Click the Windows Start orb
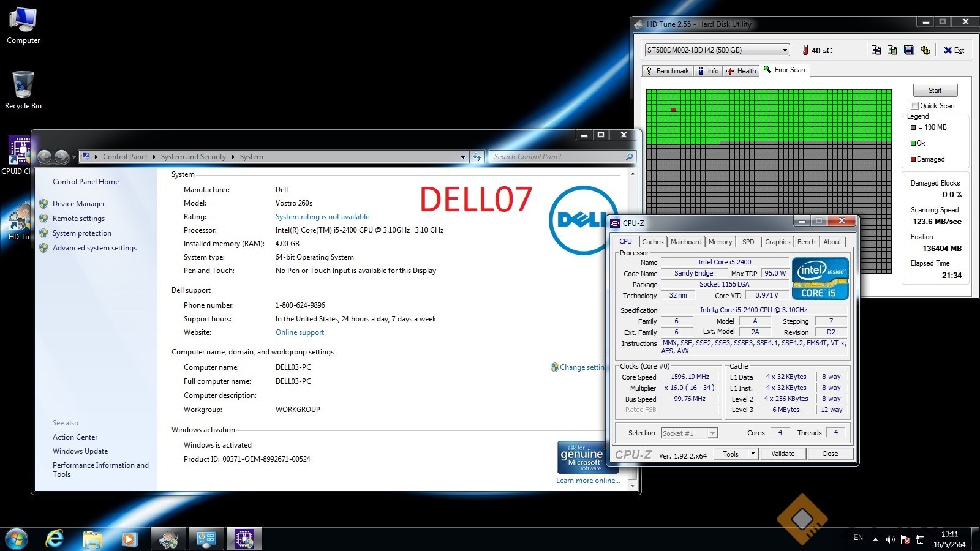 tap(17, 539)
